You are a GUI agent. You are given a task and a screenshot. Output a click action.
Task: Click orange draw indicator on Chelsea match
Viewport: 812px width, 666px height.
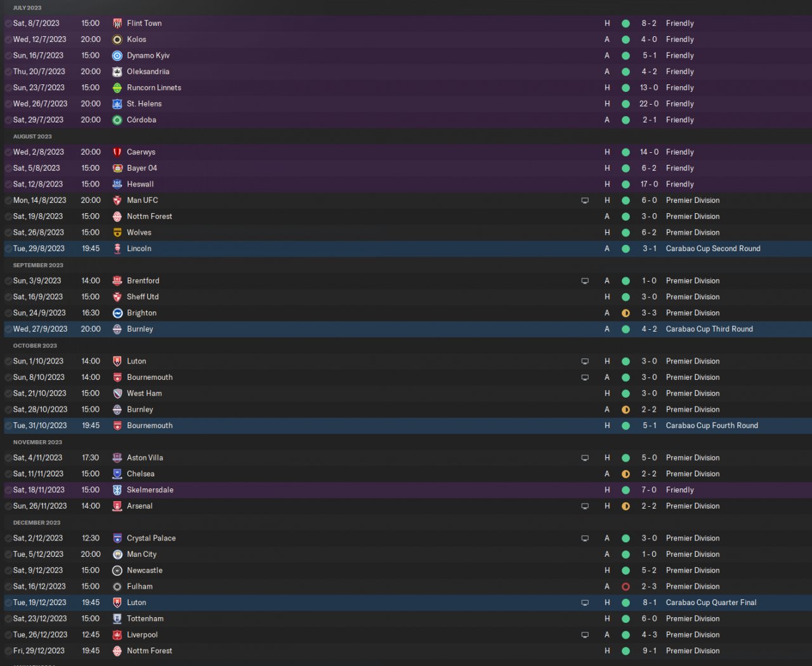point(625,474)
